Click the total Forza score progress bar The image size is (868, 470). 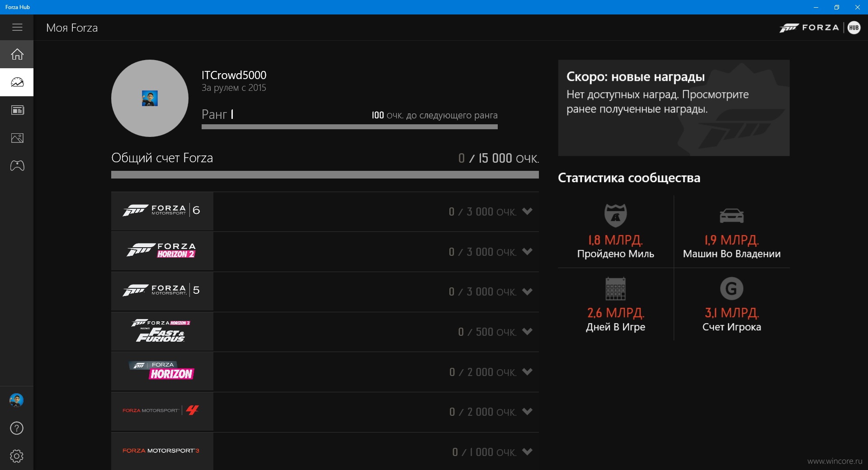[x=325, y=174]
